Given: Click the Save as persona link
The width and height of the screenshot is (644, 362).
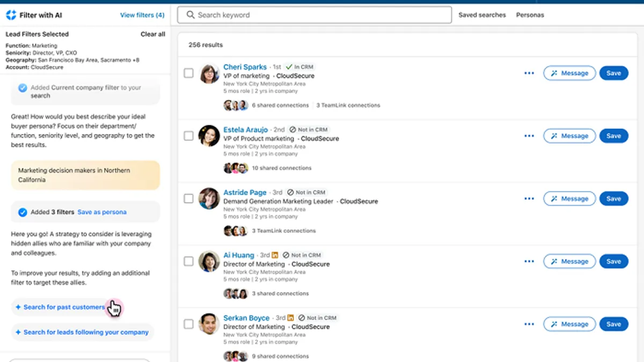Looking at the screenshot, I should (x=102, y=212).
